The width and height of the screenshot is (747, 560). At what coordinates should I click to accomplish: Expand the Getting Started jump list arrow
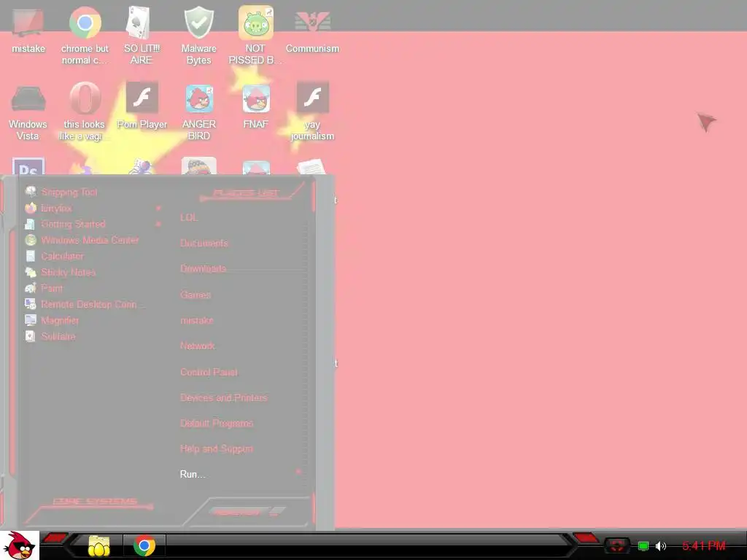click(x=158, y=224)
